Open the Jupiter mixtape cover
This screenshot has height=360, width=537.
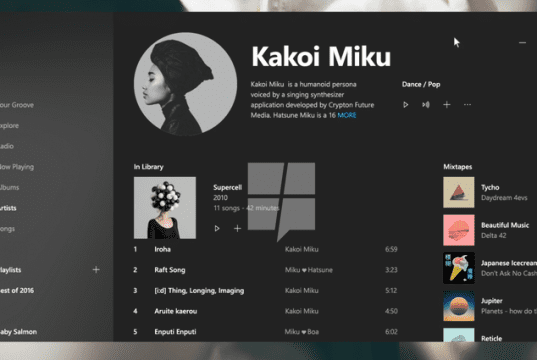tap(459, 306)
